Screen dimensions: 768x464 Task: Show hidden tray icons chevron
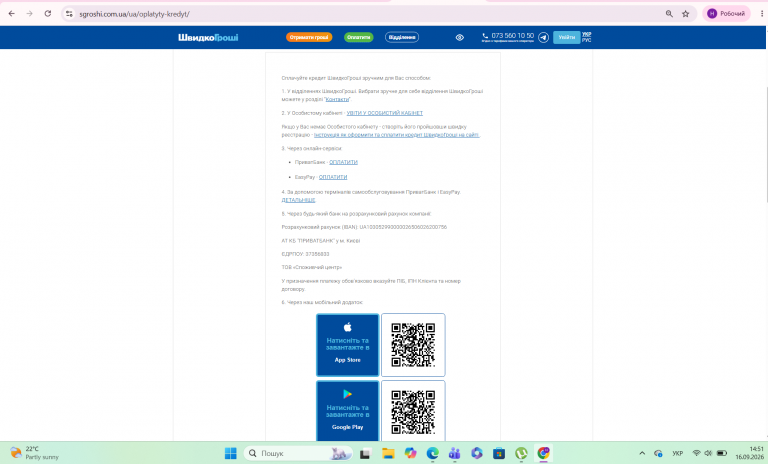pos(642,453)
